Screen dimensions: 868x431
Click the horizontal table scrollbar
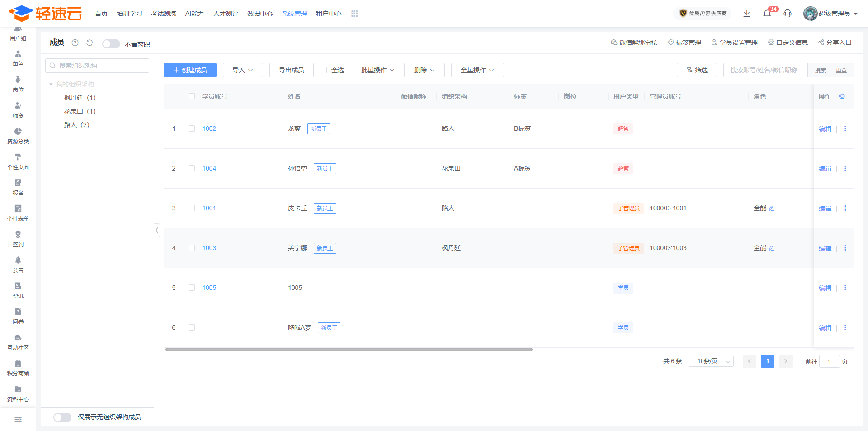coord(349,349)
